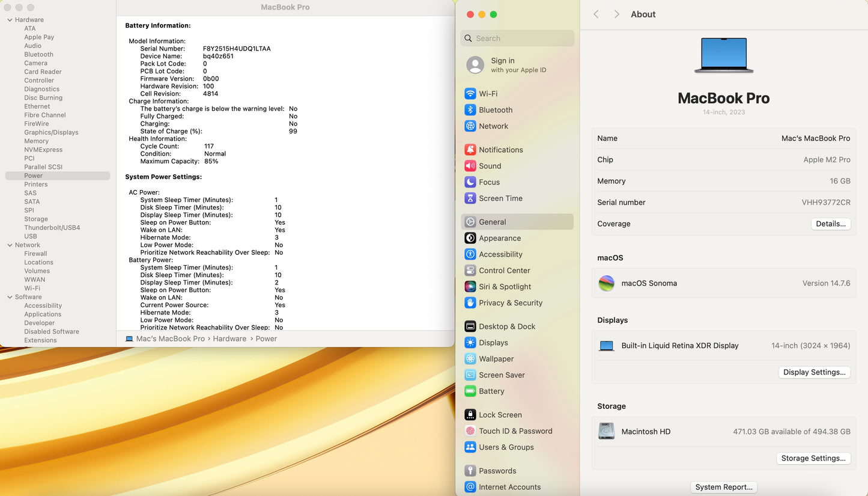The width and height of the screenshot is (868, 496).
Task: Open the Control Center icon
Action: [470, 271]
